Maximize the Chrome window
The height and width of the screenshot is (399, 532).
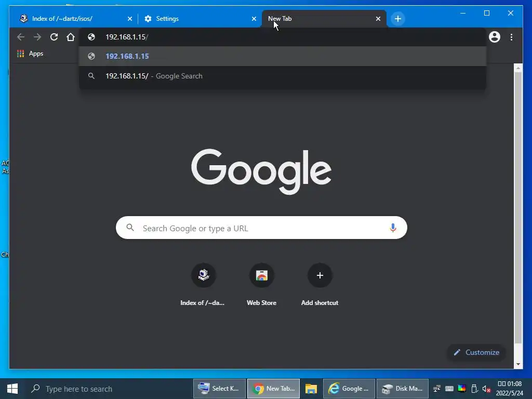tap(486, 13)
